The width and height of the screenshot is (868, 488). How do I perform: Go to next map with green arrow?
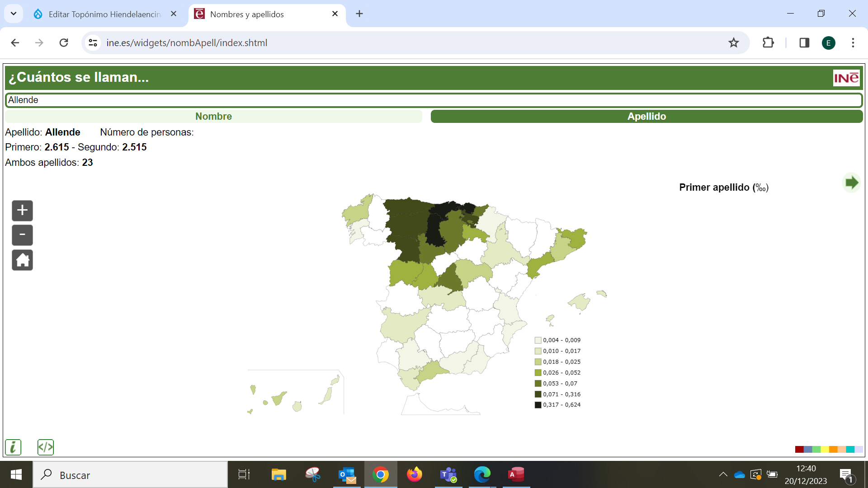point(851,183)
